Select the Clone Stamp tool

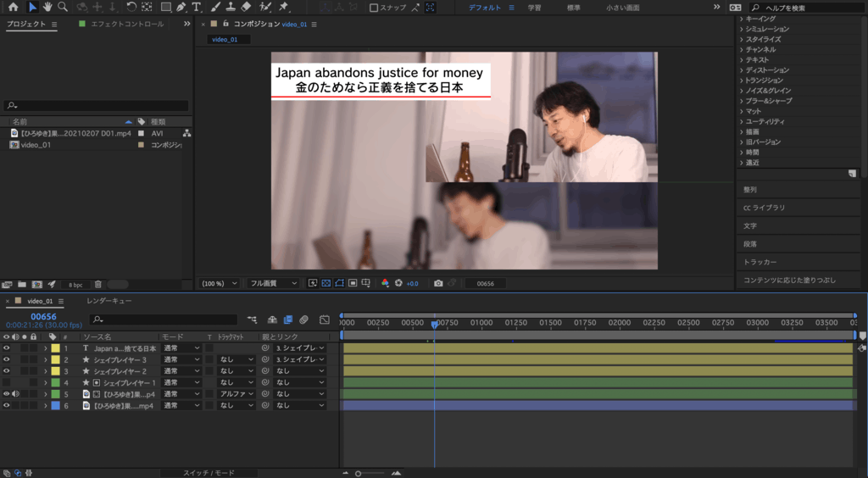coord(231,7)
